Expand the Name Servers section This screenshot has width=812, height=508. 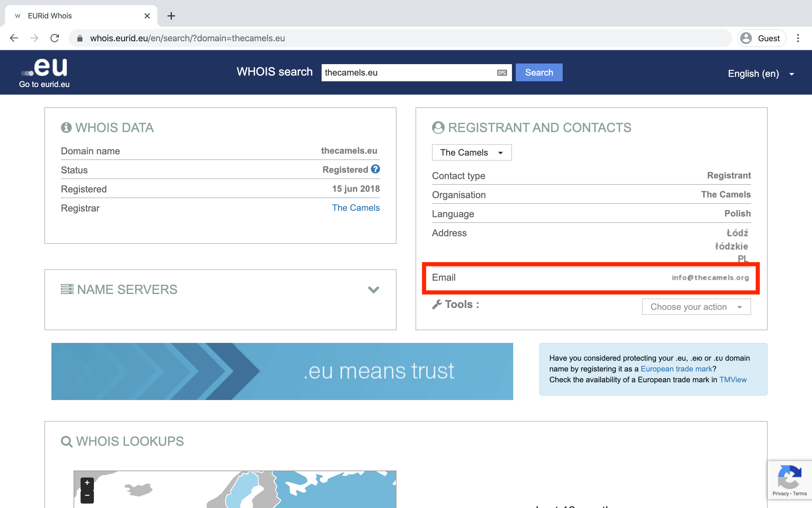pos(373,289)
